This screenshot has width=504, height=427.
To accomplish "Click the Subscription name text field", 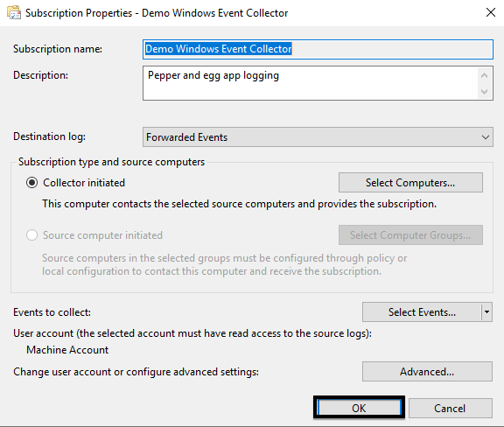I will (x=318, y=49).
